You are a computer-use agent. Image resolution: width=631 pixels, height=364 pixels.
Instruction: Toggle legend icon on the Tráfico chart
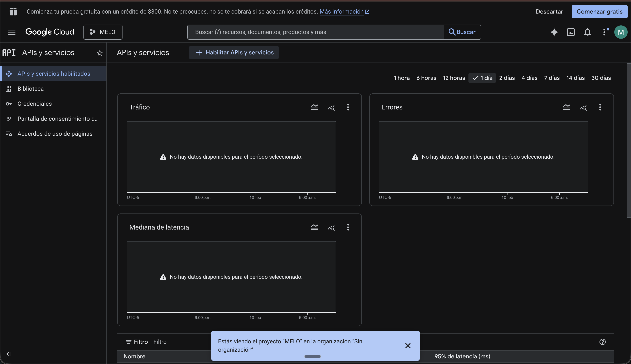coord(314,107)
